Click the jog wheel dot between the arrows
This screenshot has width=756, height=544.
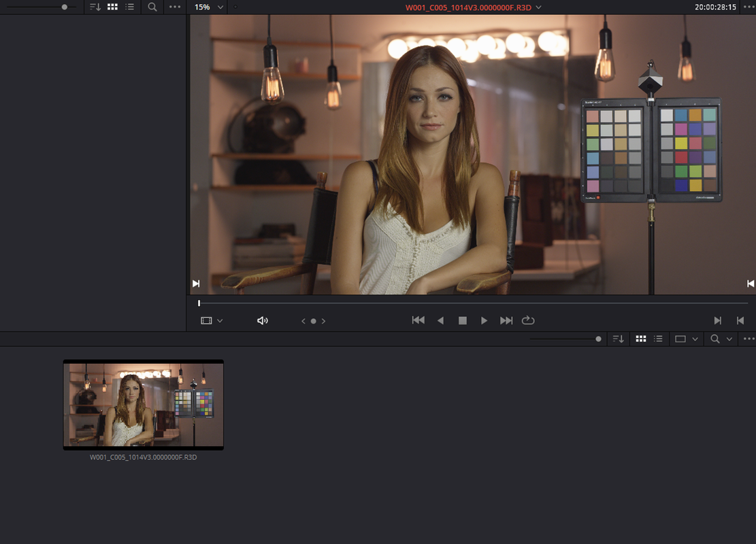(314, 321)
